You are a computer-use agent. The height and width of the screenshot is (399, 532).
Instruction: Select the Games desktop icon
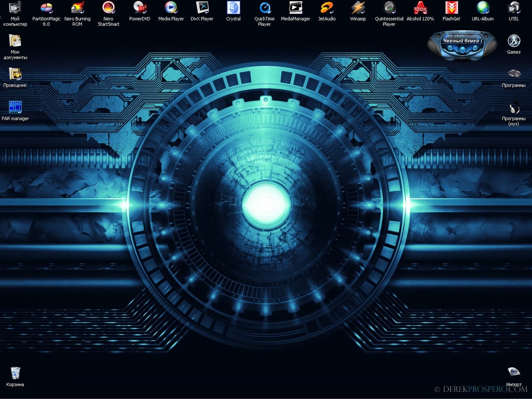pos(513,44)
